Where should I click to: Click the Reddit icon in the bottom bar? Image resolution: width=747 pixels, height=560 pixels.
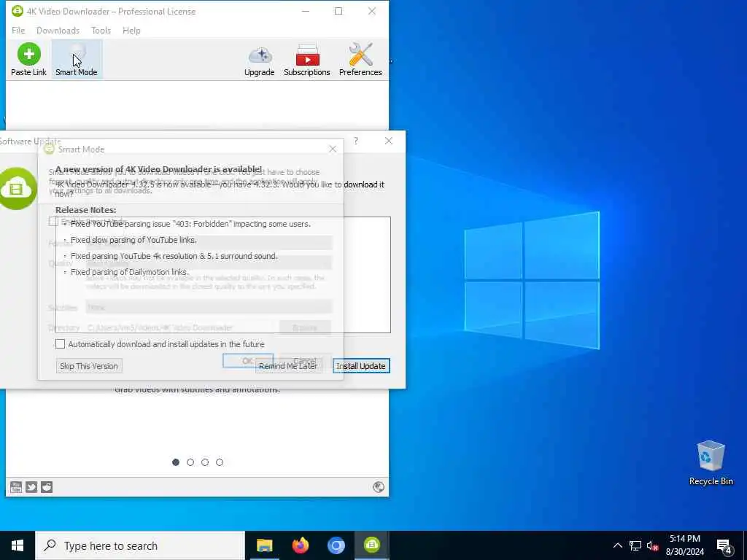pyautogui.click(x=47, y=486)
